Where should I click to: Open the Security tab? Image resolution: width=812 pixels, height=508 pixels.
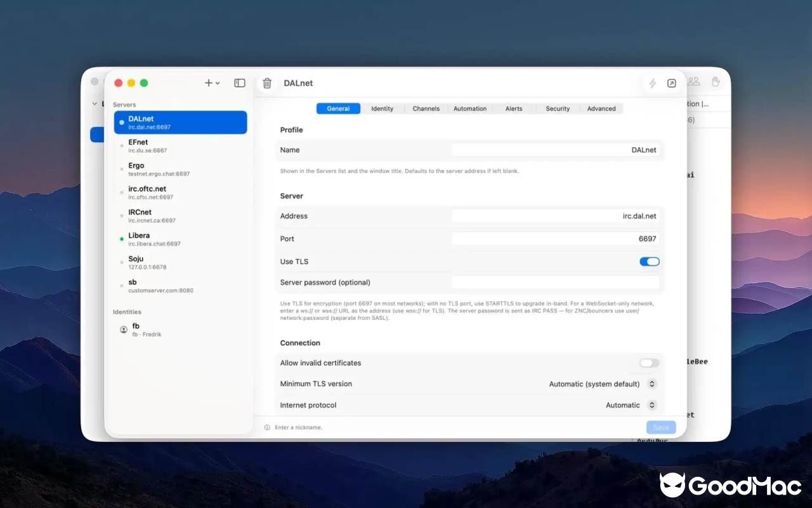point(558,109)
